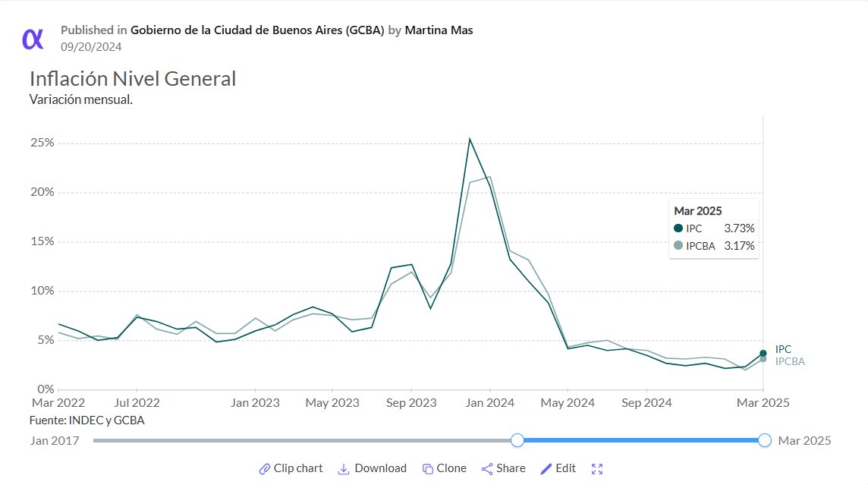
Task: Click the teal IPC endpoint dot
Action: tap(763, 351)
